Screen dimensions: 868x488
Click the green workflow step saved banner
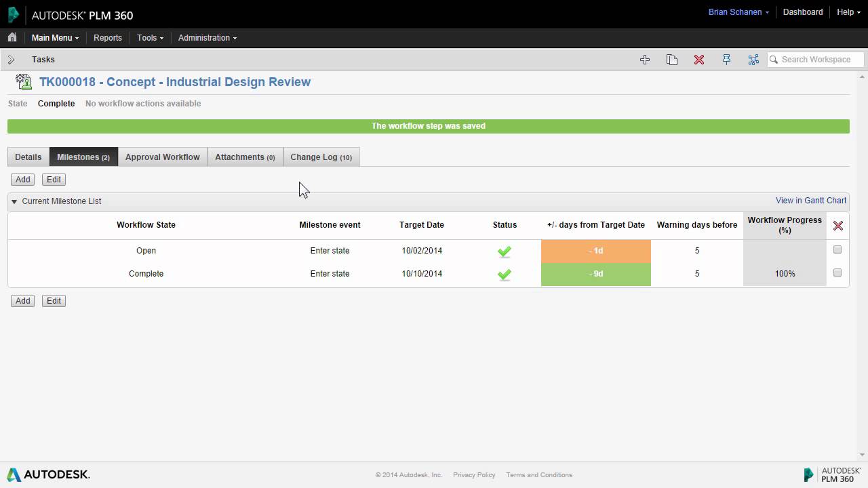[429, 126]
